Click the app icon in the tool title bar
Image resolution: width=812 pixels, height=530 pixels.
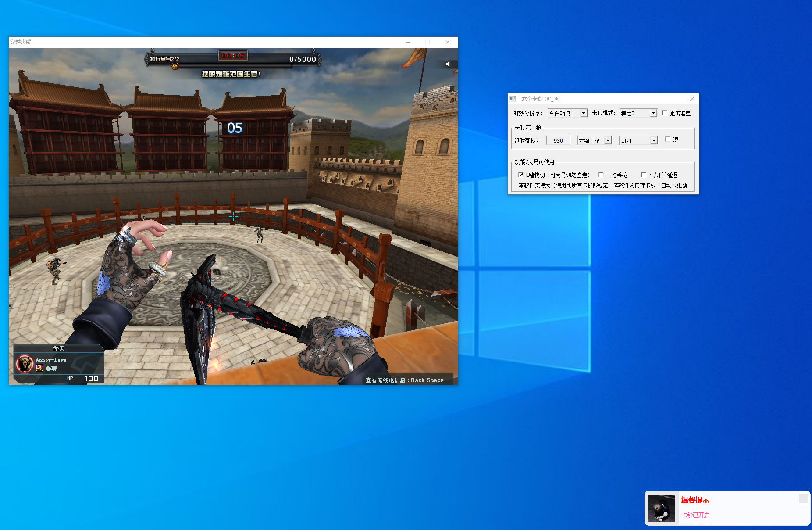pos(513,99)
